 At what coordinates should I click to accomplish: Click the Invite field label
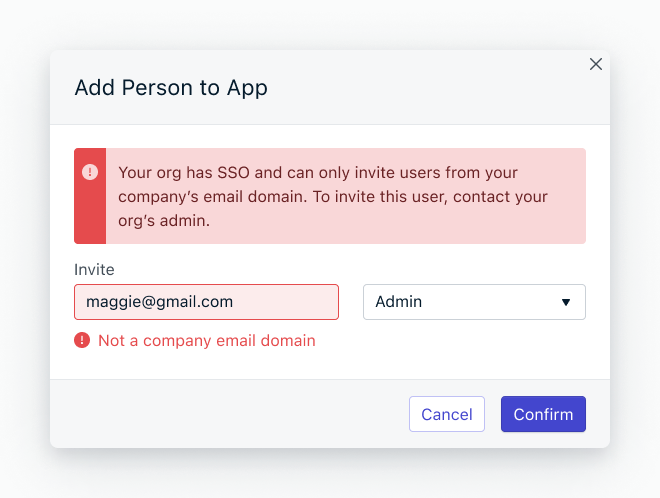[94, 269]
